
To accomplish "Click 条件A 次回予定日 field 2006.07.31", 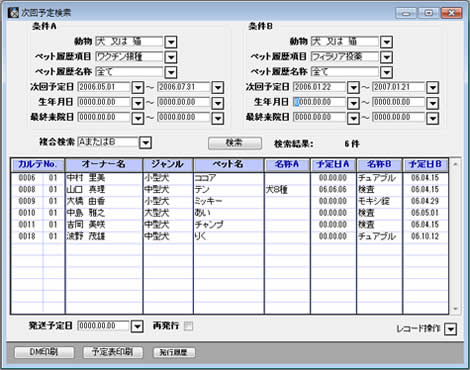I will click(184, 87).
